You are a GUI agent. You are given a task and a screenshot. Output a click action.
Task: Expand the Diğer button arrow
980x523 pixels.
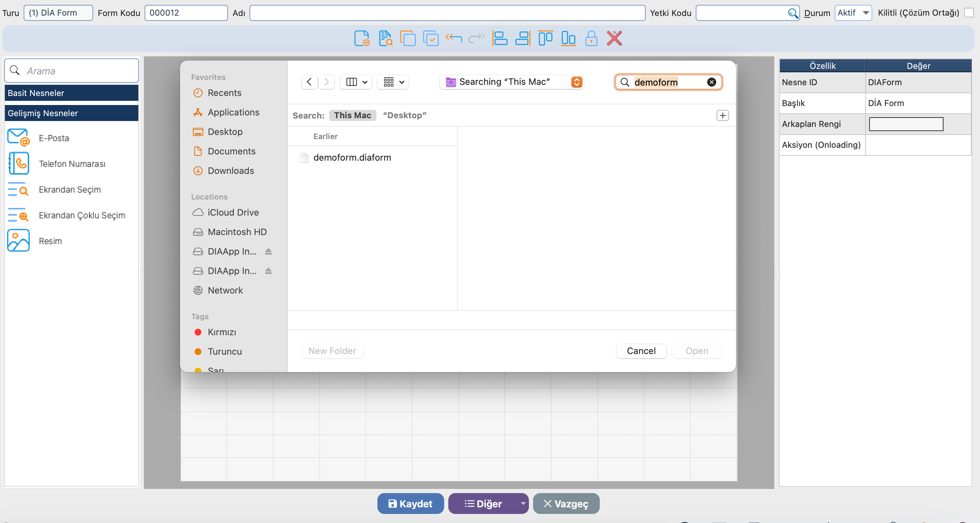point(523,503)
